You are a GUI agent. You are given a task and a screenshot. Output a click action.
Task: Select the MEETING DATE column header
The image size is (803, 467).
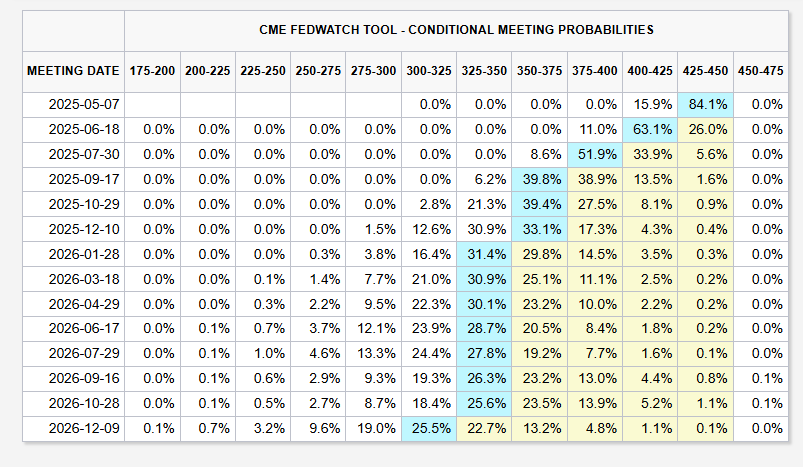[72, 71]
